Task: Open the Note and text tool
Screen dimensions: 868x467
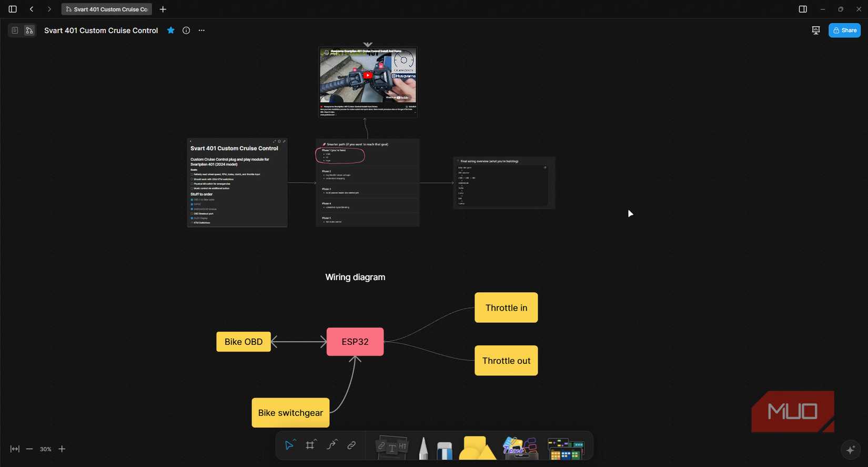Action: (392, 447)
